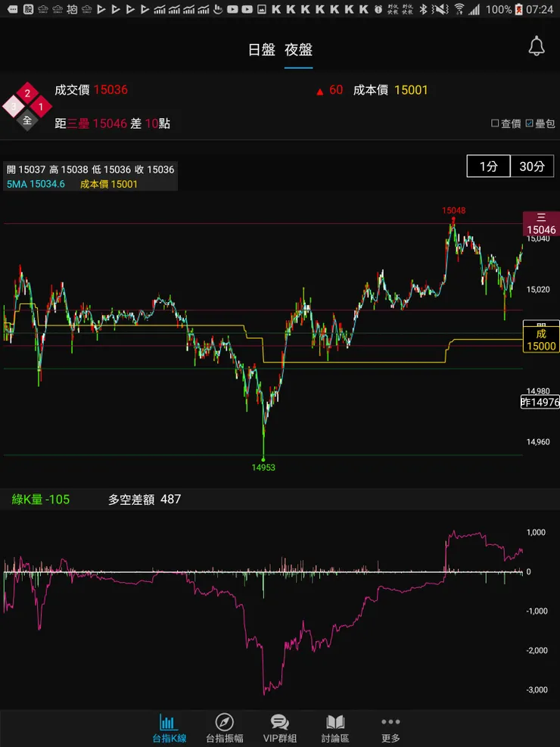Tap the 14953 low point label
This screenshot has width=560, height=747.
[263, 468]
